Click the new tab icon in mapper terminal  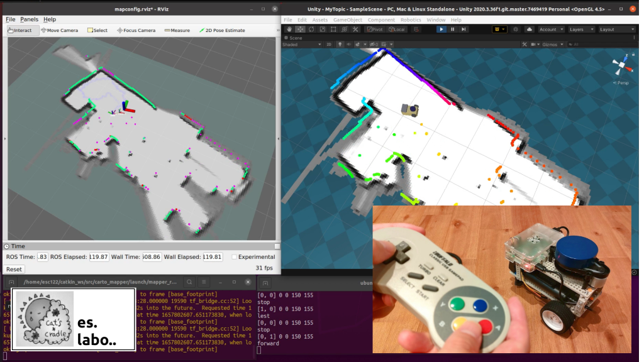point(11,282)
